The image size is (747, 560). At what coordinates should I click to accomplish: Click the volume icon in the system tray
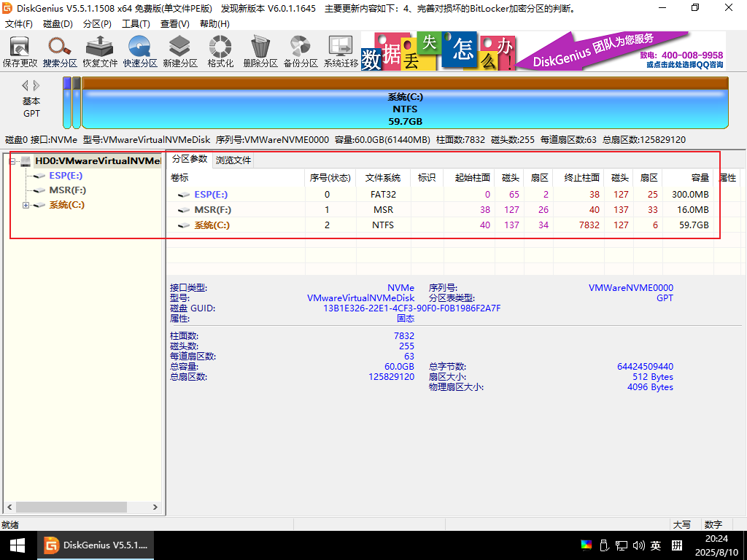pyautogui.click(x=639, y=545)
